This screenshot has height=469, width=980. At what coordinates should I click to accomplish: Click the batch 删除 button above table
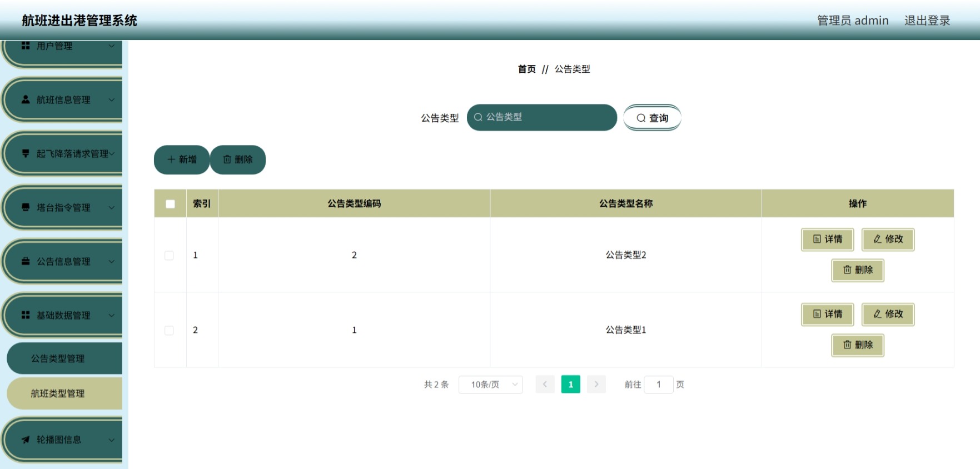[238, 160]
